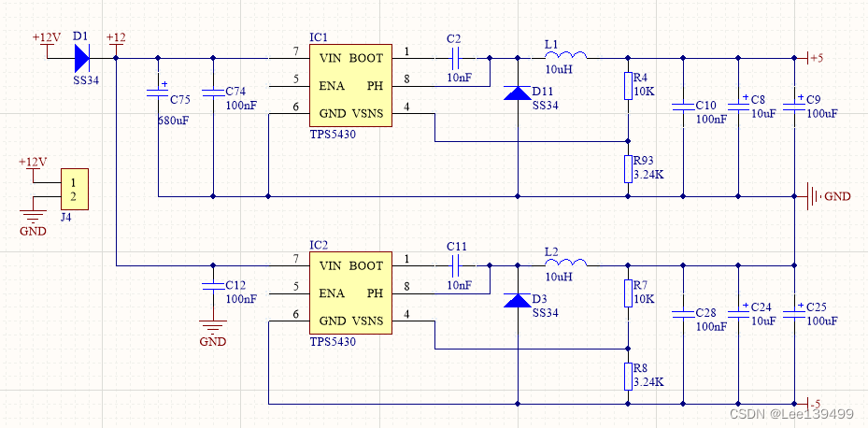Click the IC2 TPS5430 chip body
Image resolution: width=868 pixels, height=428 pixels.
pyautogui.click(x=349, y=293)
